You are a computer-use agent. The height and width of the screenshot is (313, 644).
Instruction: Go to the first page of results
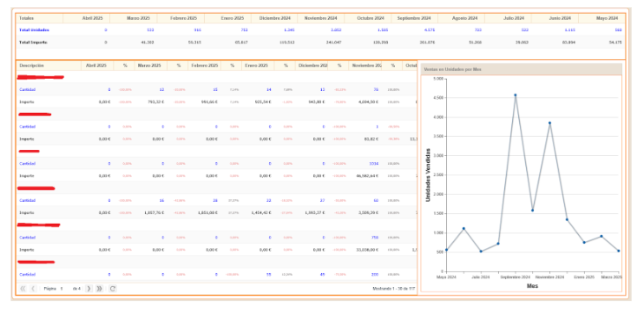(x=23, y=289)
